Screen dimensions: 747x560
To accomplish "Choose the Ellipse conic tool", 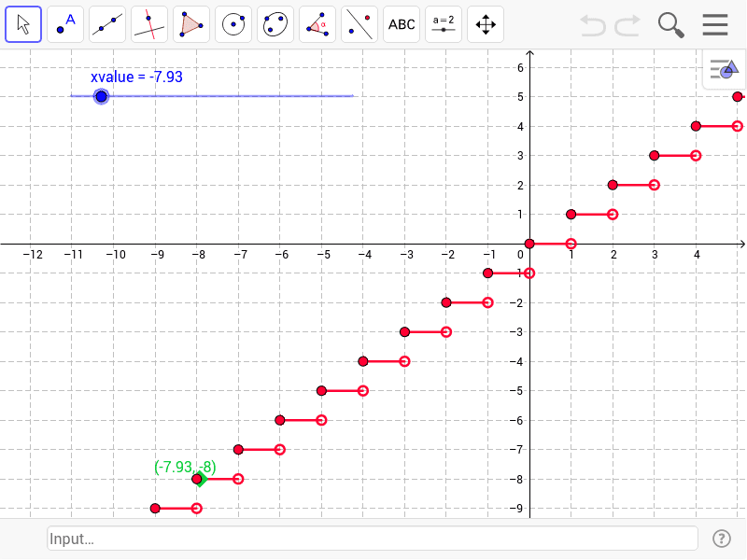I will tap(275, 24).
